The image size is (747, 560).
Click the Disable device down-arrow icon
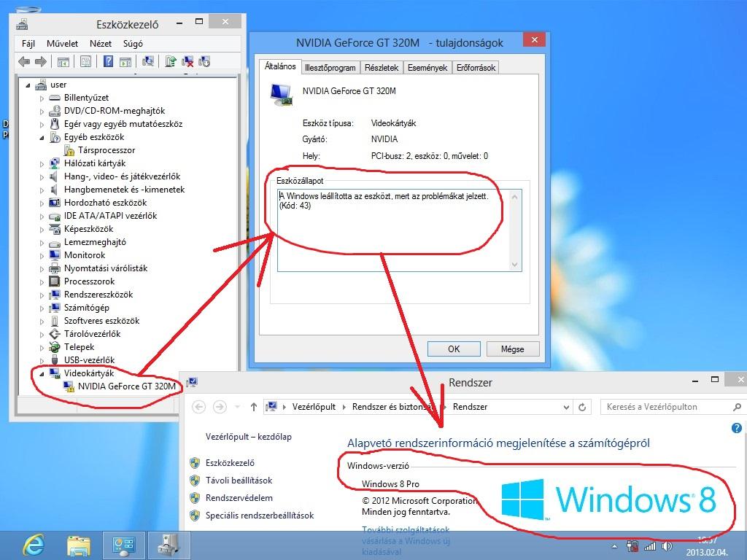(204, 61)
